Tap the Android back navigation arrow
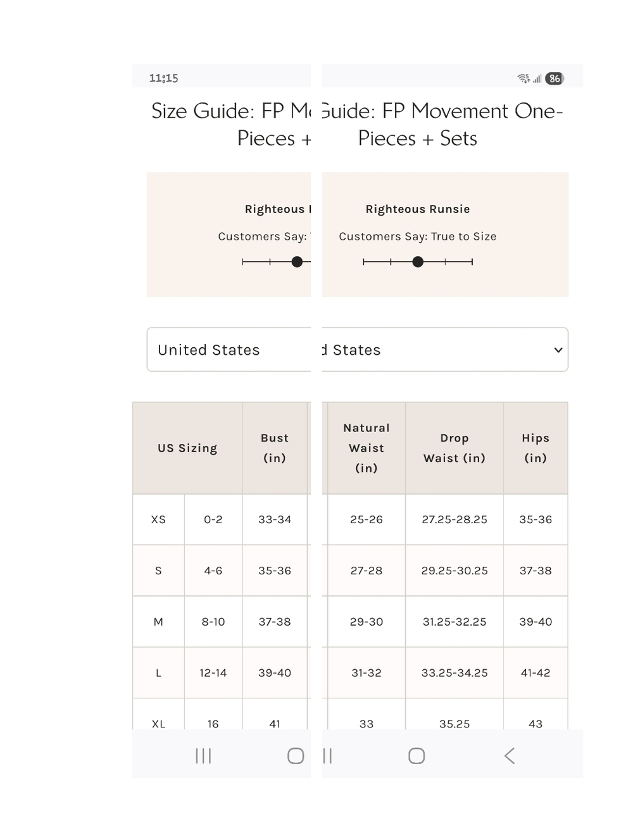633x840 pixels. click(509, 755)
